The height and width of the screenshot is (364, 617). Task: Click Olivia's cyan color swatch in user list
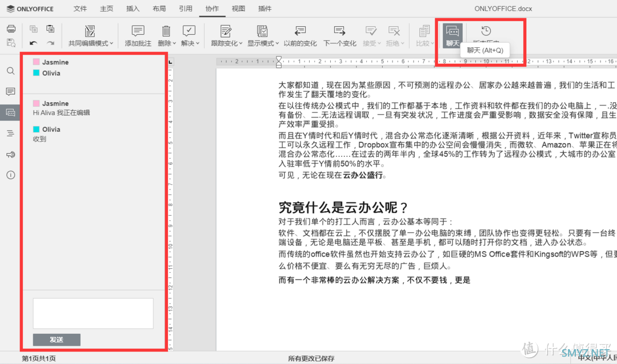tap(36, 72)
